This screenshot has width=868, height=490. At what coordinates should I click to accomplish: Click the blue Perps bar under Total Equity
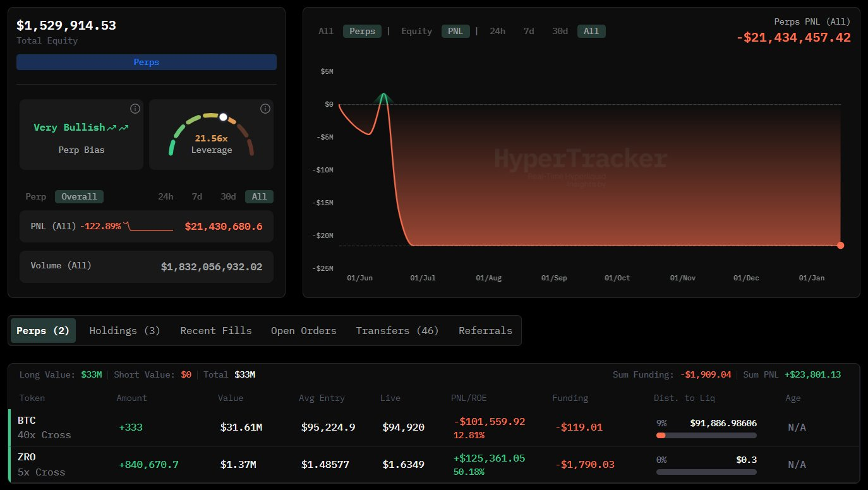[146, 62]
